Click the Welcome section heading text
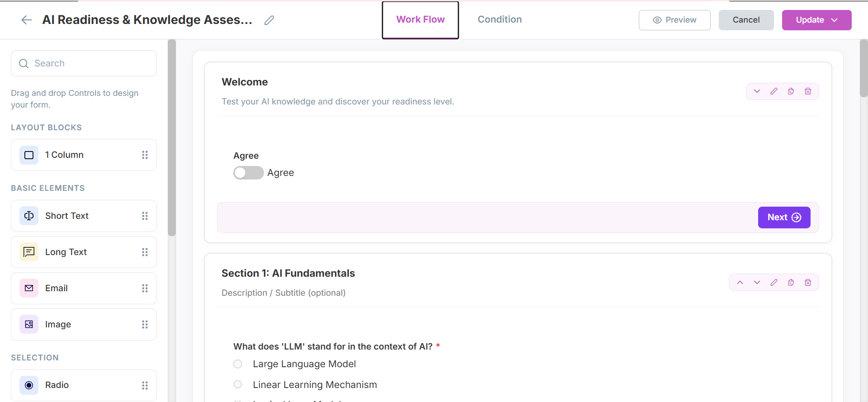This screenshot has width=868, height=402. [245, 82]
